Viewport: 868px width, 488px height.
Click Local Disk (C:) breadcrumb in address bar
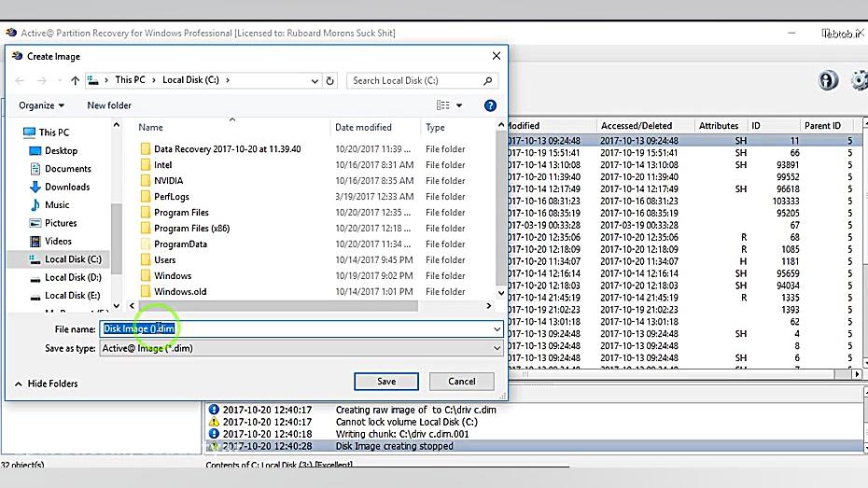pyautogui.click(x=190, y=79)
